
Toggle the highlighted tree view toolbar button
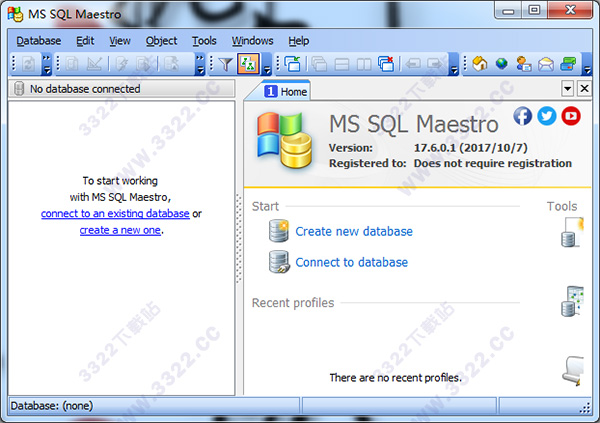(249, 64)
